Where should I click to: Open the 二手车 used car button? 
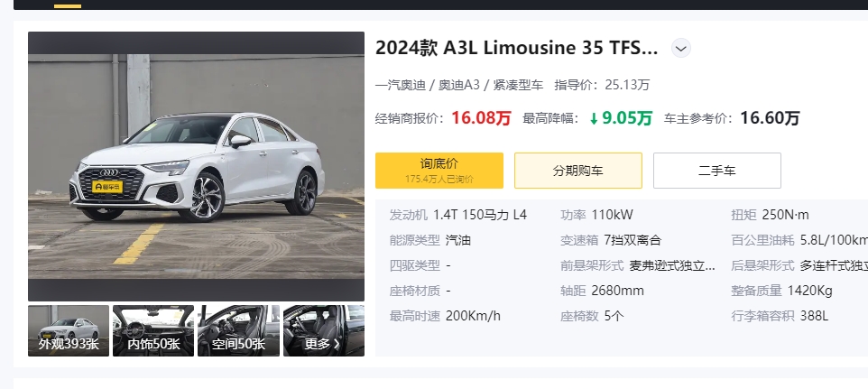coord(717,171)
